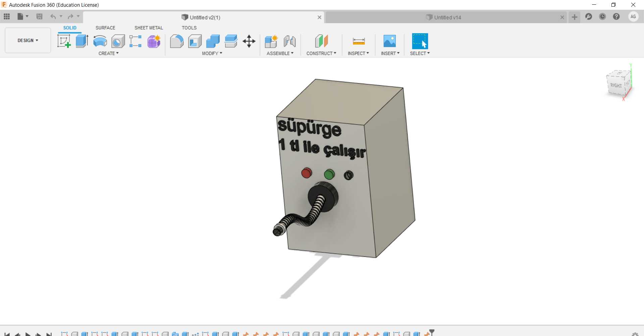This screenshot has height=336, width=644.
Task: Click the süpürge text on the model
Action: tap(310, 128)
